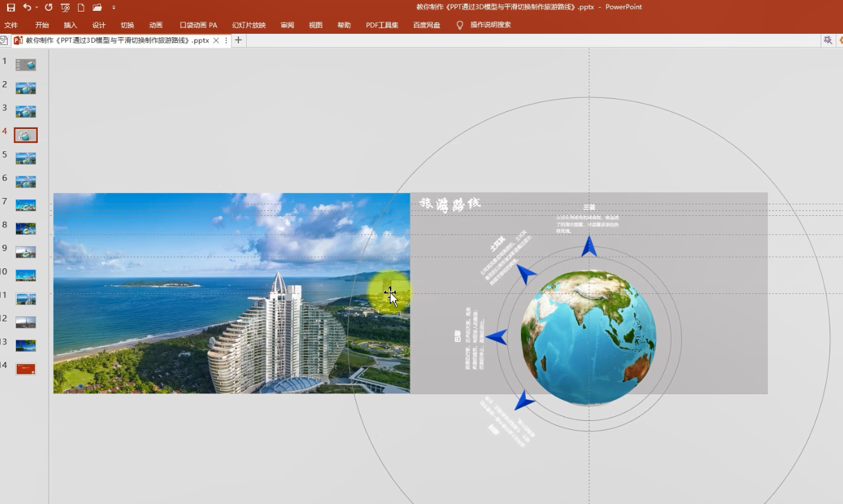The image size is (843, 504).
Task: Open the 幻灯片放映 tab
Action: [x=249, y=25]
